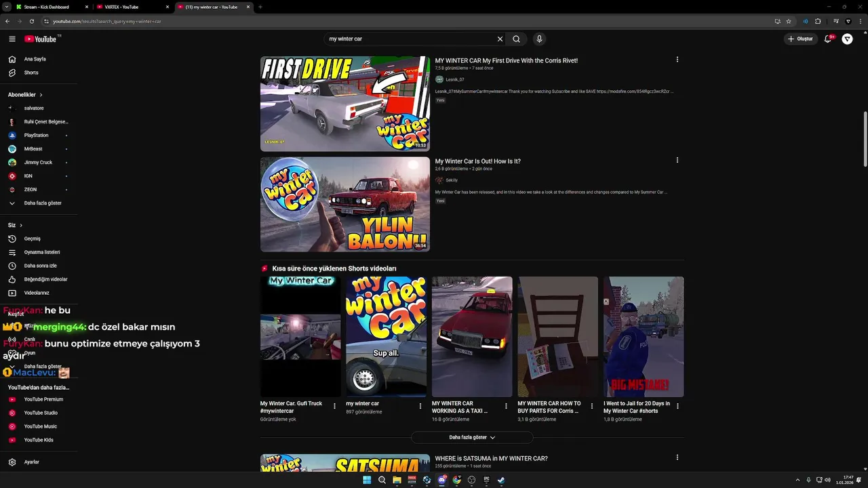The height and width of the screenshot is (488, 868).
Task: Open the browser extensions puzzle icon
Action: [x=818, y=21]
